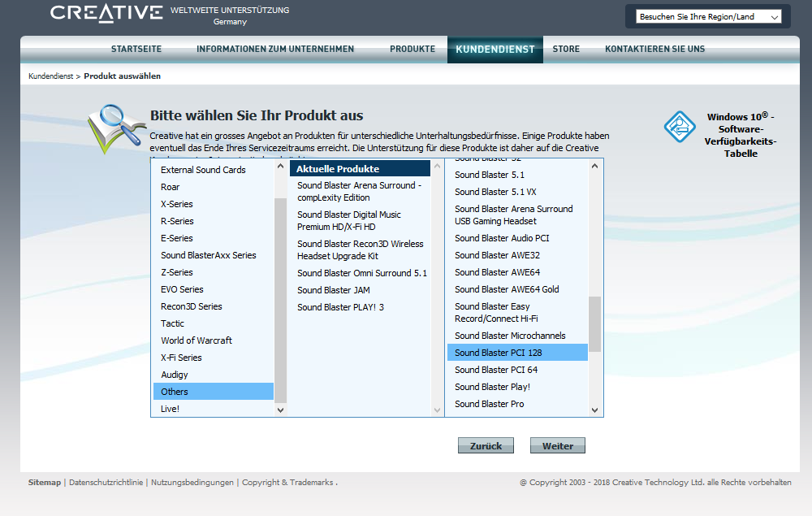The image size is (812, 516).
Task: Select Sound Blaster Arena Surround compLexity Edition
Action: point(361,192)
